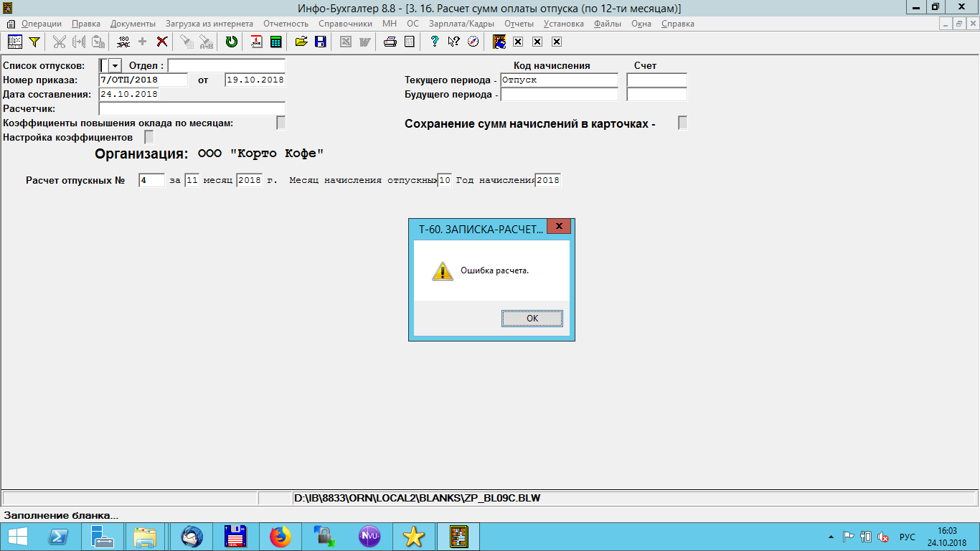Click the months count field '11'
Screen dimensions: 980x551
tap(192, 180)
